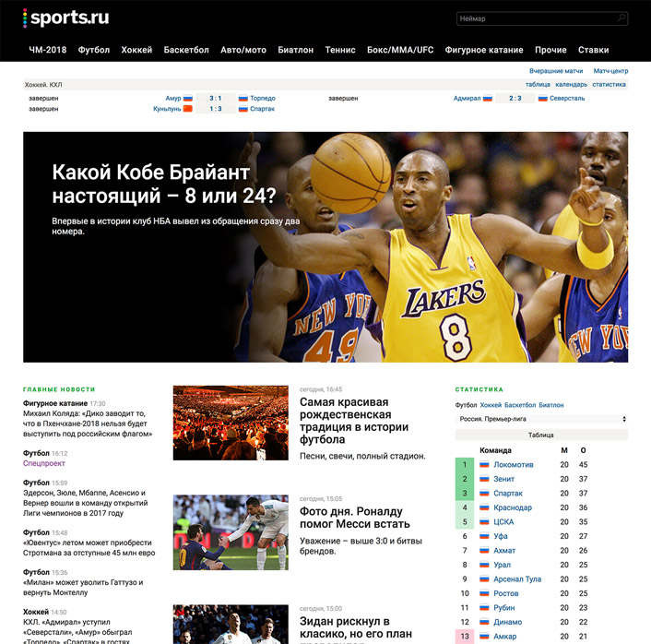Viewport: 651px width, 644px height.
Task: Open Бокс/MMA/UFC section
Action: (400, 50)
